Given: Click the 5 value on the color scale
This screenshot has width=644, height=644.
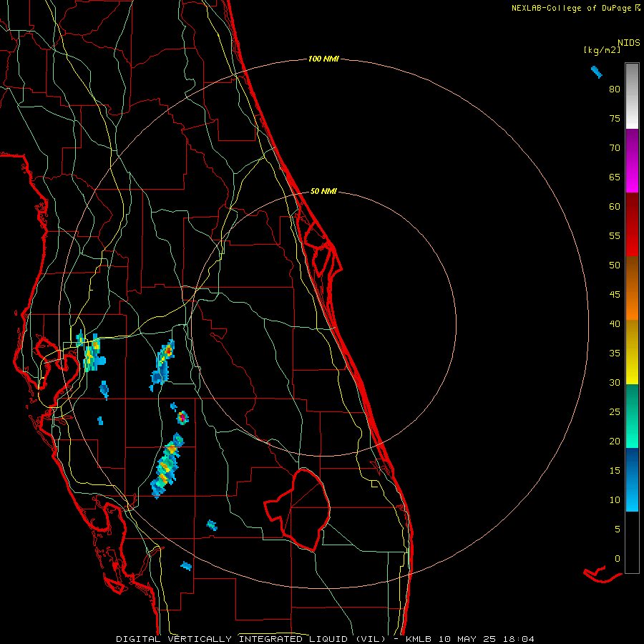Looking at the screenshot, I should click(618, 529).
